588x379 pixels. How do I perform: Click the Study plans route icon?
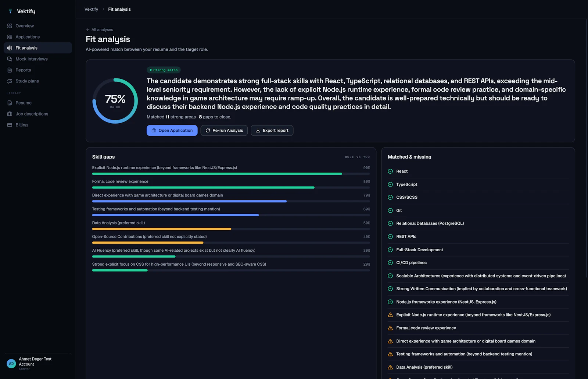point(10,81)
